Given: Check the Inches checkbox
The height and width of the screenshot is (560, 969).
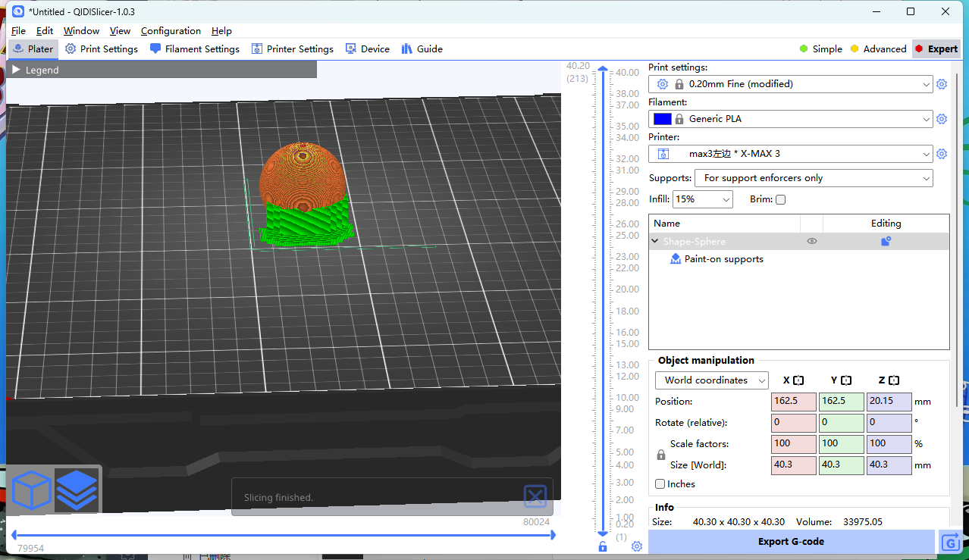Looking at the screenshot, I should click(x=660, y=484).
